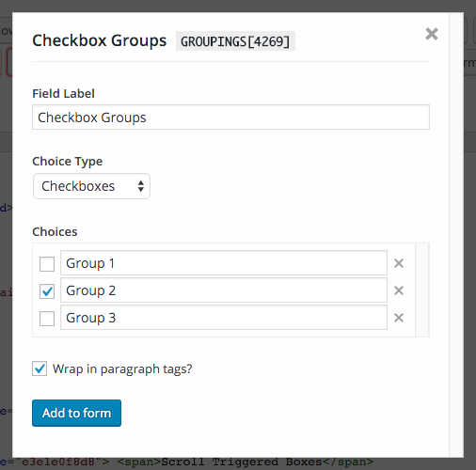Focus the Field Label input

pyautogui.click(x=230, y=117)
